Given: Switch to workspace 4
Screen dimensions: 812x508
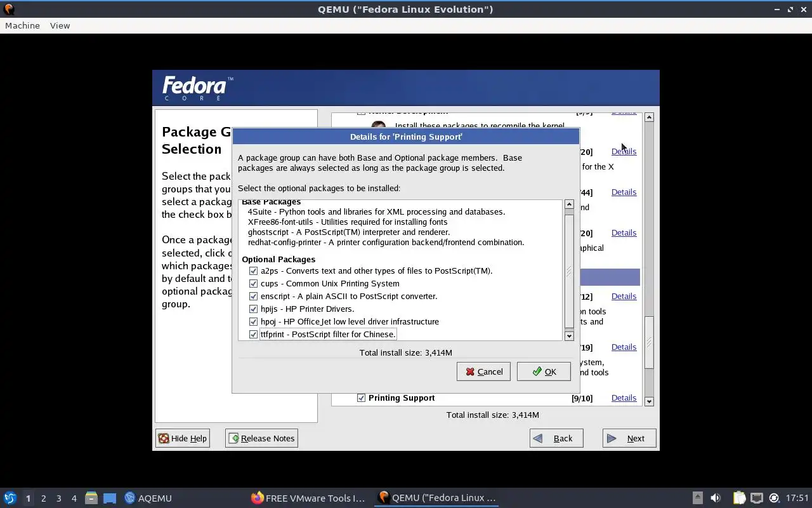Looking at the screenshot, I should (x=74, y=498).
